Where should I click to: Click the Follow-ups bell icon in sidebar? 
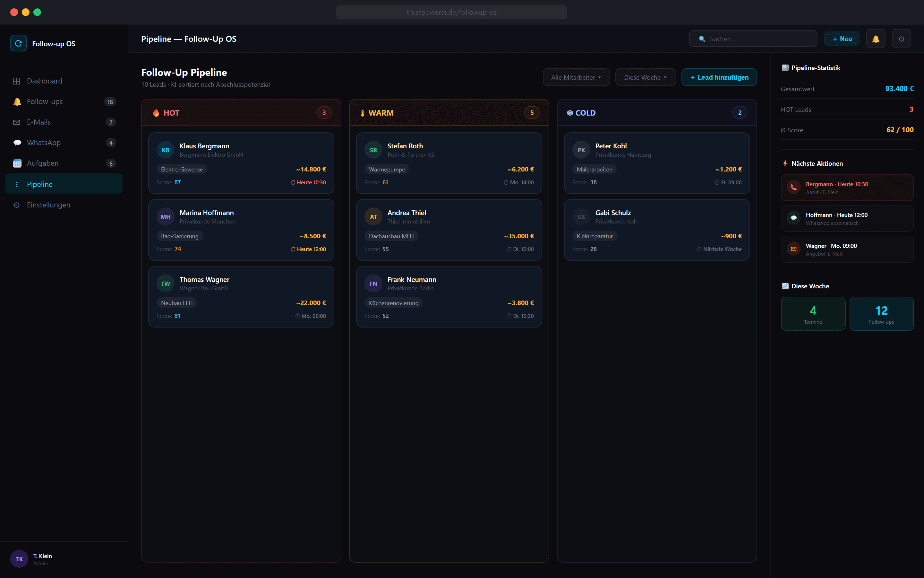tap(17, 102)
